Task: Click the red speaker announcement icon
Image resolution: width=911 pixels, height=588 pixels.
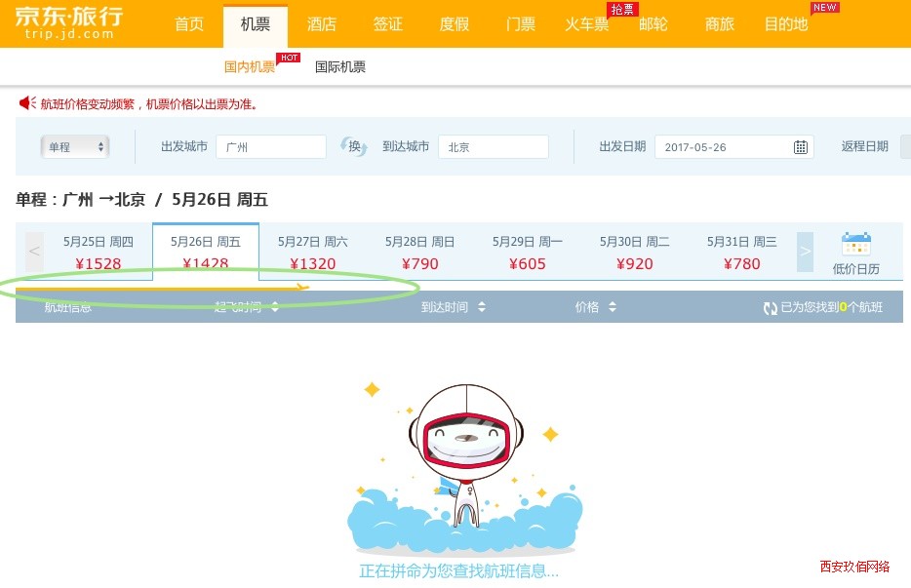Action: (27, 103)
